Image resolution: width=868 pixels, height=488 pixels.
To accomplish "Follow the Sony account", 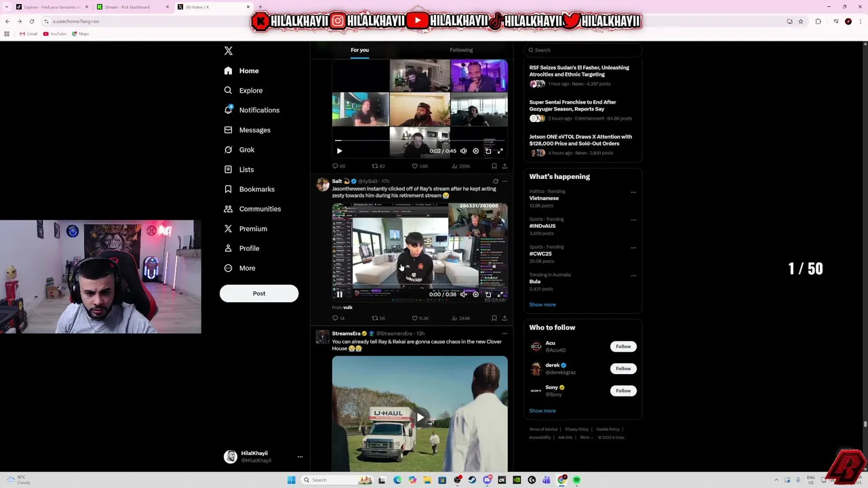I will [623, 391].
